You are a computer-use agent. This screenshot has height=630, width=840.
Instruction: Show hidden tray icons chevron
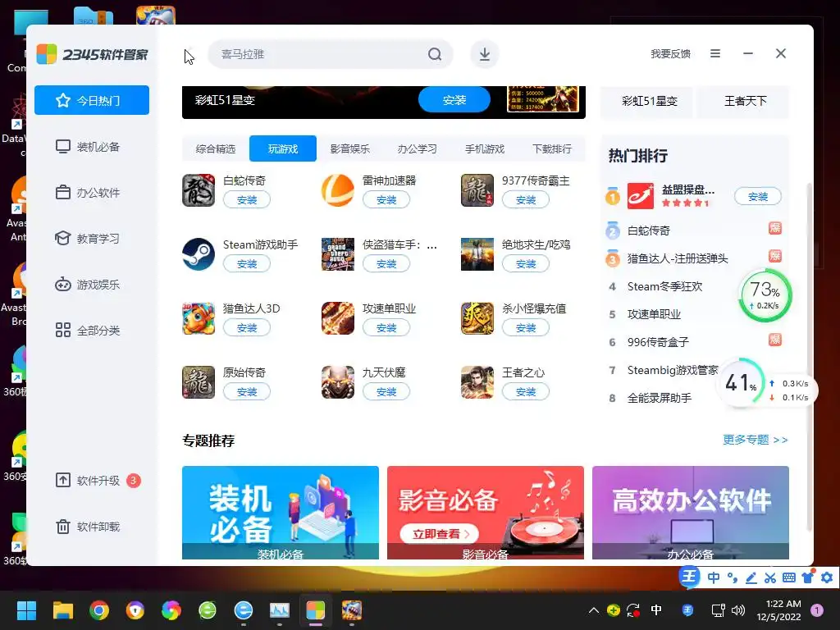coord(594,610)
